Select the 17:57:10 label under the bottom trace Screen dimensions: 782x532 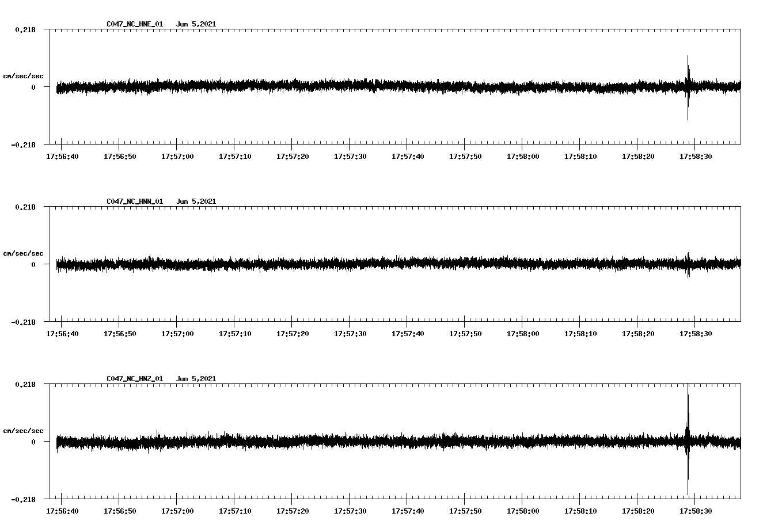tap(236, 510)
